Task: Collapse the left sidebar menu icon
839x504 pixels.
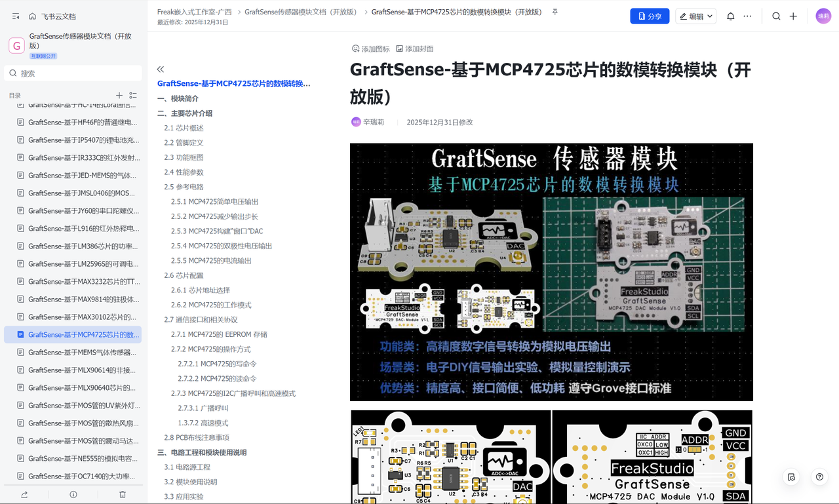Action: click(x=16, y=16)
